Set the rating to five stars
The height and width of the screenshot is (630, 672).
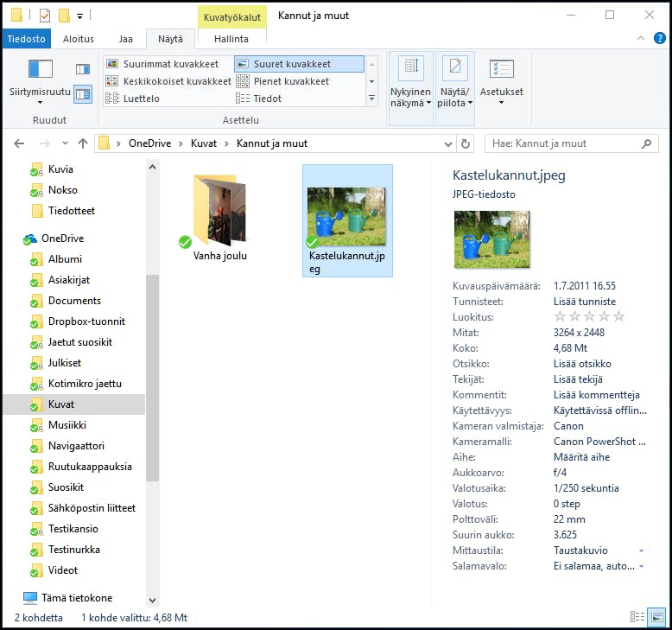(618, 317)
